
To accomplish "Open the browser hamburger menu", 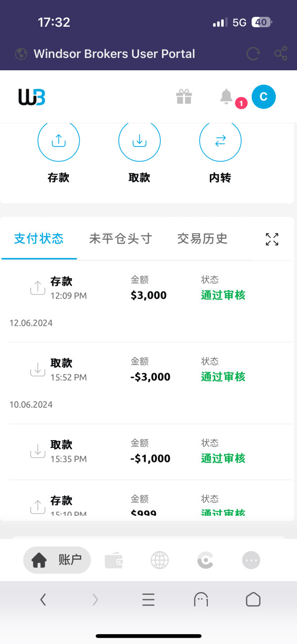I will (x=148, y=600).
